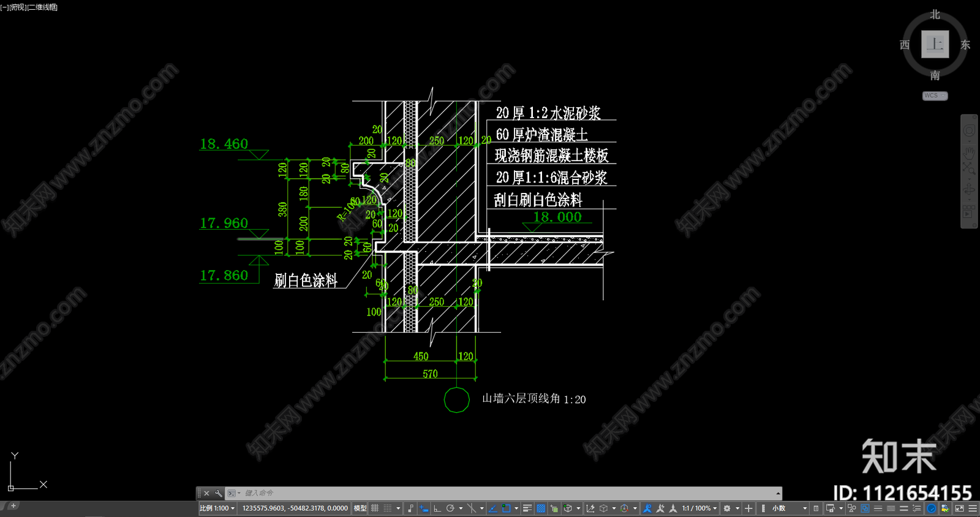This screenshot has width=980, height=517.
Task: Toggle transparency checkered icon in status bar
Action: pos(541,508)
